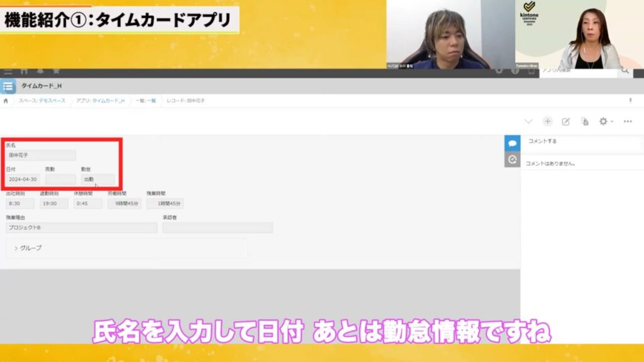
Task: Add a new record with the plus icon
Action: click(x=547, y=121)
